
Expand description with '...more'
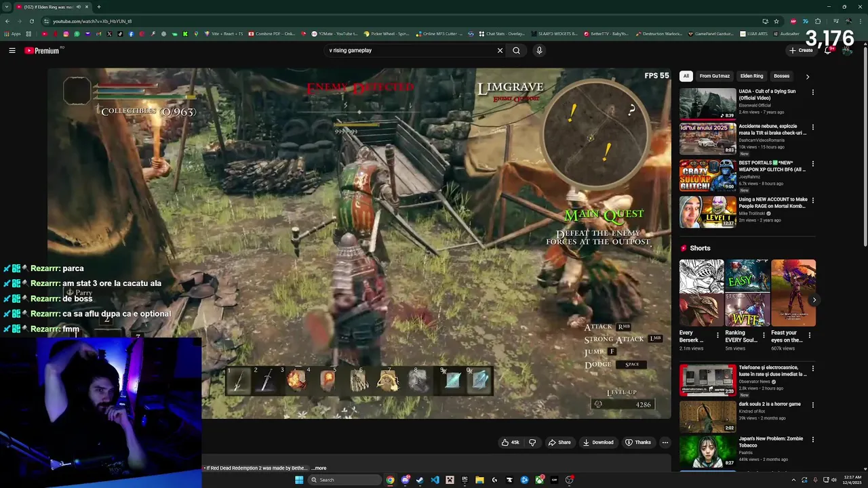[x=319, y=468]
